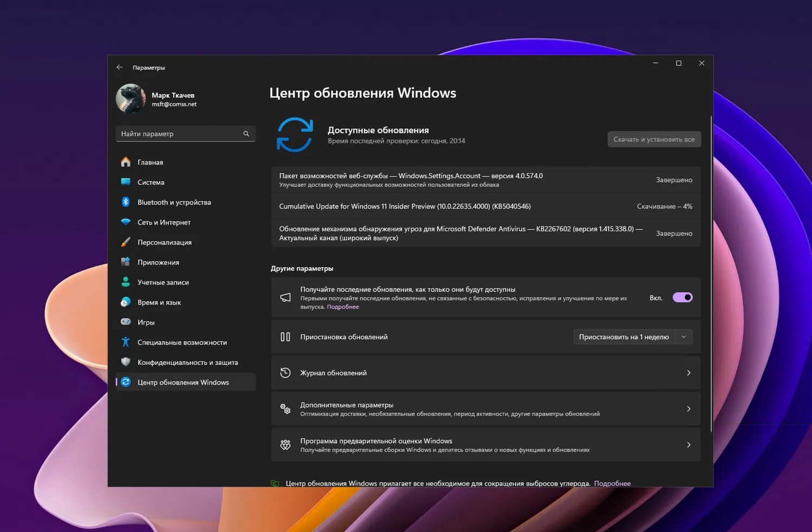The height and width of the screenshot is (532, 812).
Task: Click the Defender Antivirus KB2267602 update entry
Action: pos(486,233)
